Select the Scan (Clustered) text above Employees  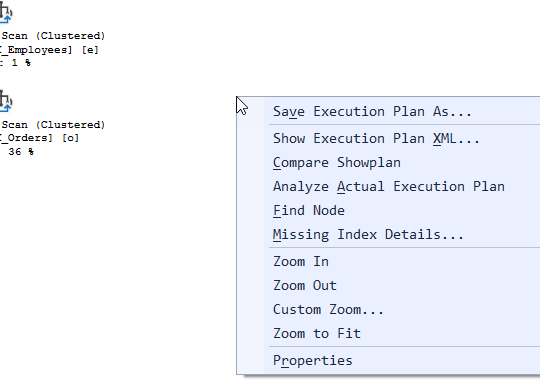coord(53,36)
